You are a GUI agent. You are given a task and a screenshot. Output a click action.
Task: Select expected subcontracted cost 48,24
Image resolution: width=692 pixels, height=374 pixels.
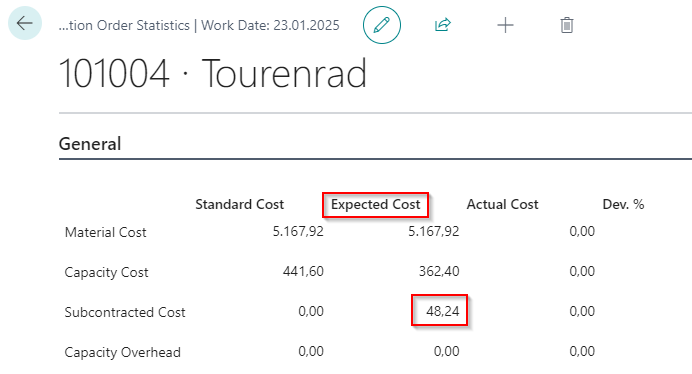pyautogui.click(x=443, y=311)
